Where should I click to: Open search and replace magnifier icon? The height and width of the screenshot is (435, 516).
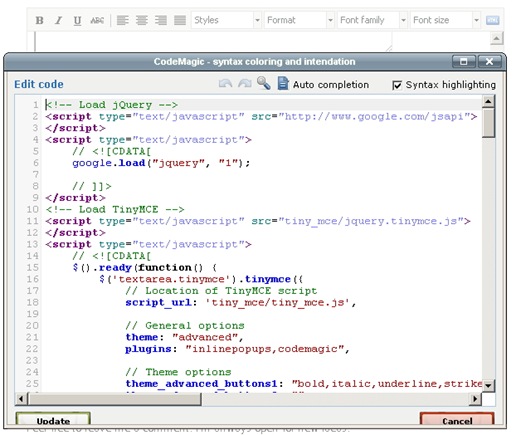263,83
